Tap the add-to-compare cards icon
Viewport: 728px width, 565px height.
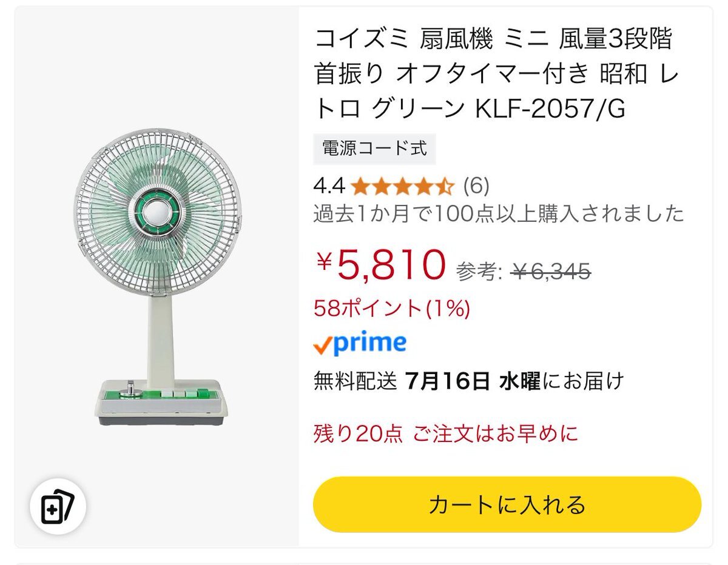coord(58,509)
